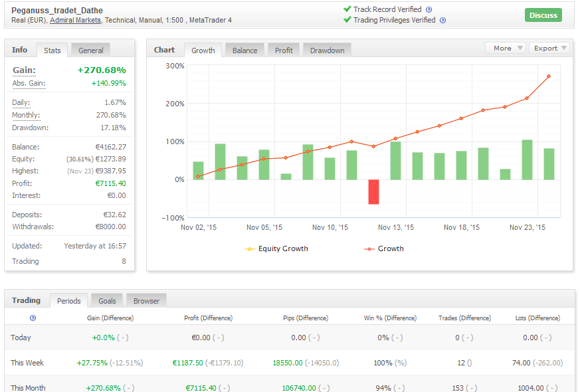Open the More dropdown in chart panel
The width and height of the screenshot is (580, 392).
(506, 48)
